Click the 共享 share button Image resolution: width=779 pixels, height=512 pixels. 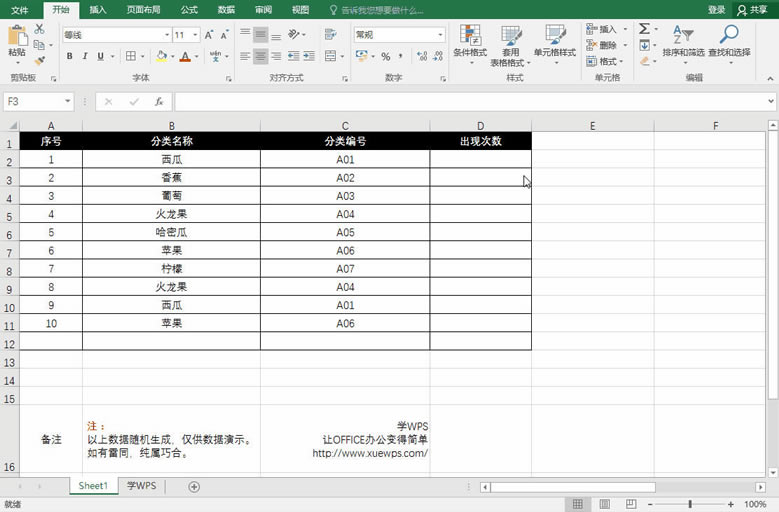[x=753, y=10]
